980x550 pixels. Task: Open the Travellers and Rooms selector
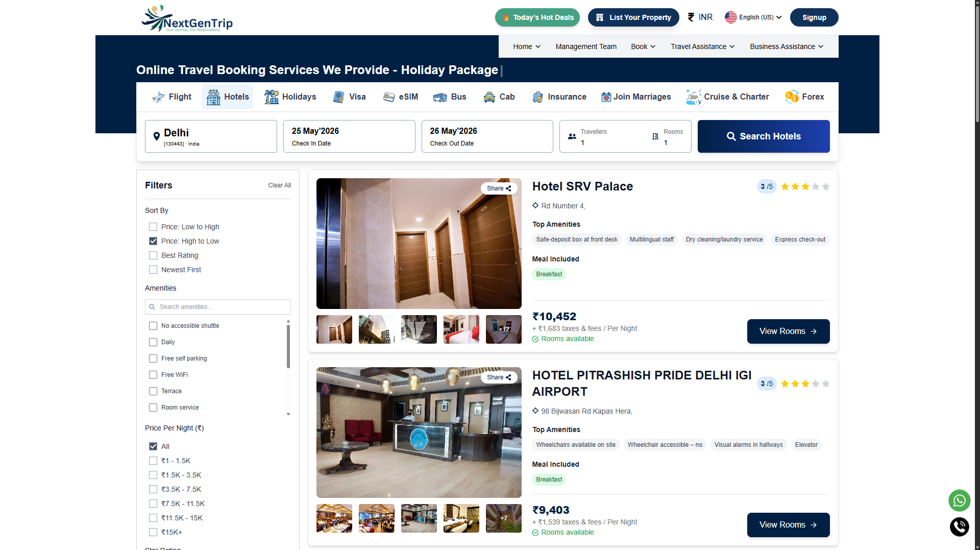click(625, 136)
